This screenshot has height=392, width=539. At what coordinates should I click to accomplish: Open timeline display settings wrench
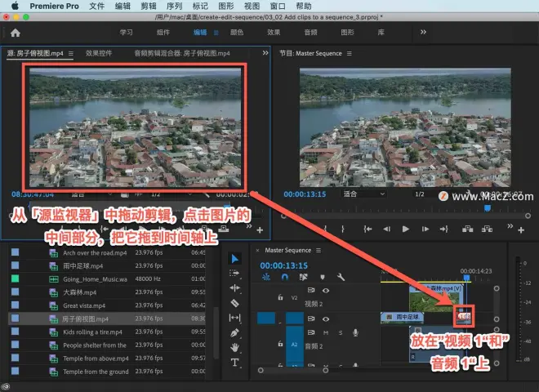tap(341, 277)
